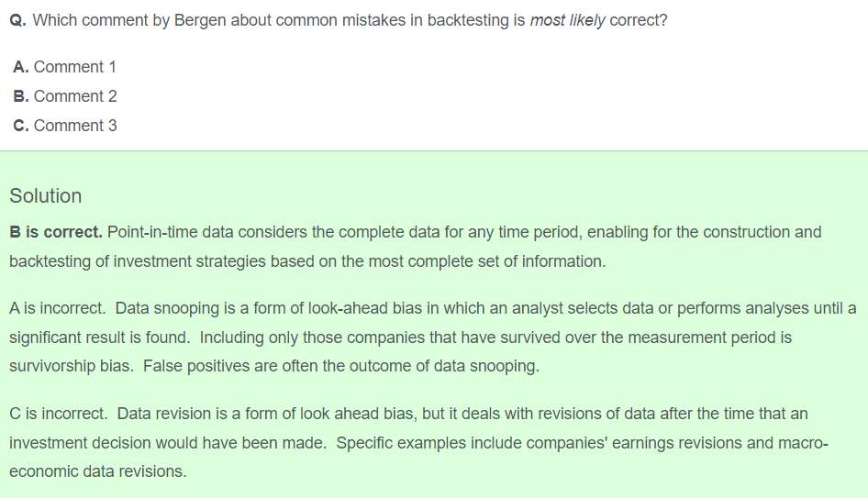Click the 'survivorship bias' phrase
The width and height of the screenshot is (868, 498).
click(71, 366)
